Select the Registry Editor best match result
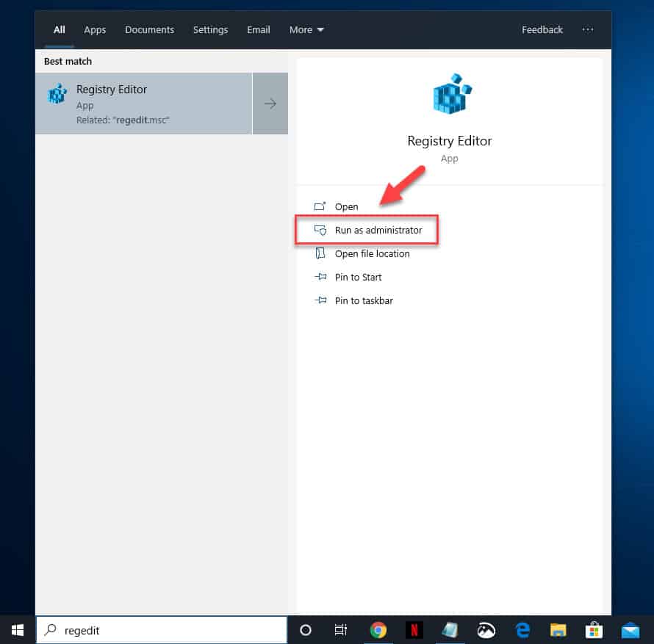This screenshot has width=654, height=644. point(143,104)
